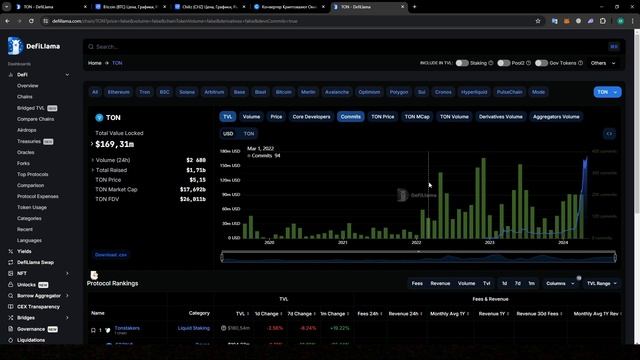Image resolution: width=640 pixels, height=360 pixels.
Task: Open the Others TVL options dropdown
Action: point(603,63)
